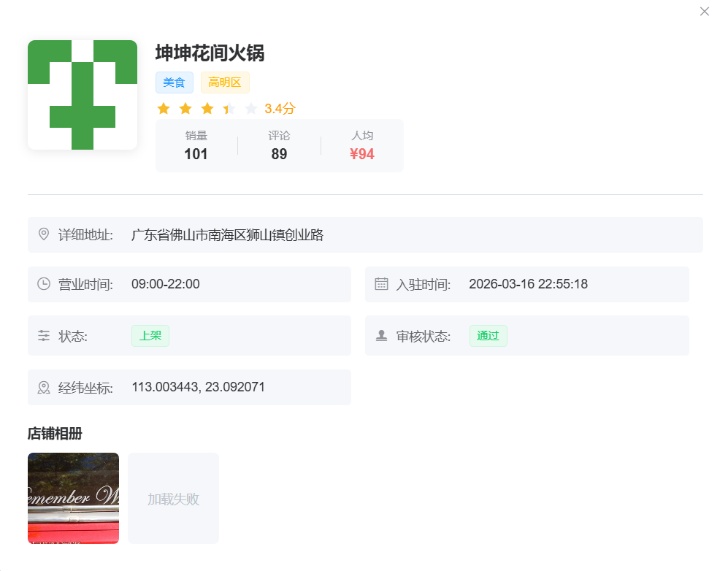
Task: Click the map marker icon next to 经纬坐标
Action: point(44,387)
